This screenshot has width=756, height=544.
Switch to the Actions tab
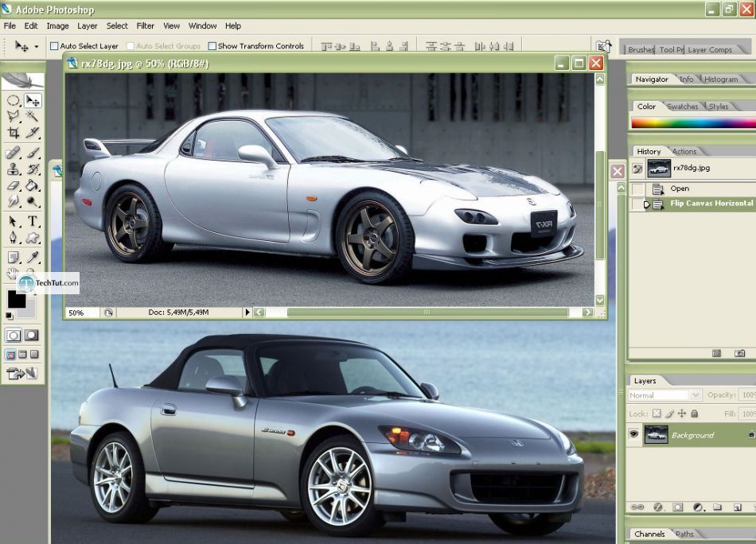[684, 151]
